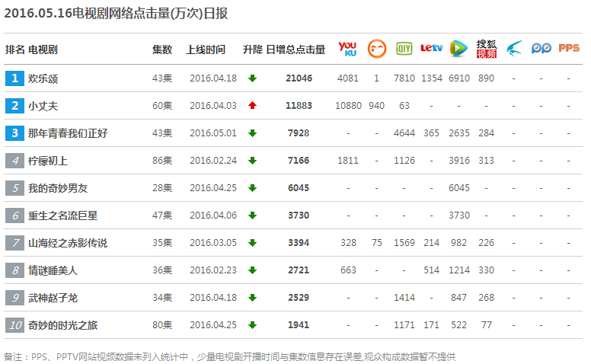The height and width of the screenshot is (364, 591).
Task: Click the down arrow for 那年青春我们正好
Action: point(253,133)
